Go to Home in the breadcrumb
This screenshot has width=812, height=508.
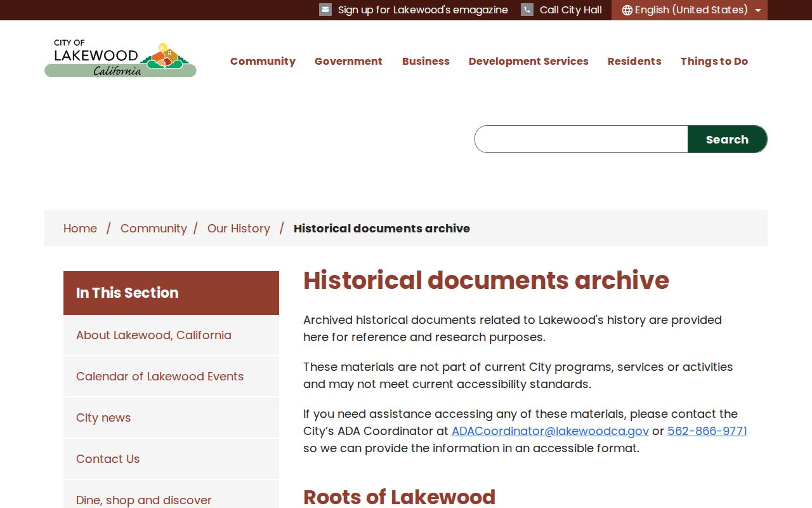[80, 229]
